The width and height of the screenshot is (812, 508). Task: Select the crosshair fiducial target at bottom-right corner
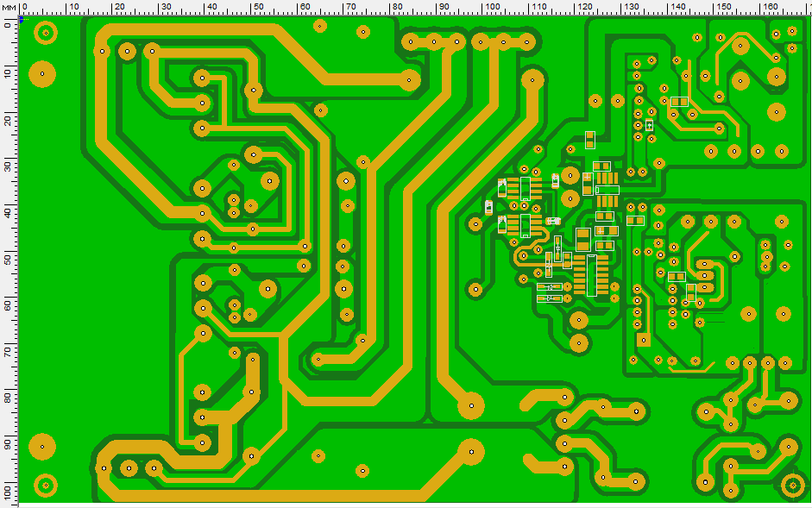tap(792, 485)
